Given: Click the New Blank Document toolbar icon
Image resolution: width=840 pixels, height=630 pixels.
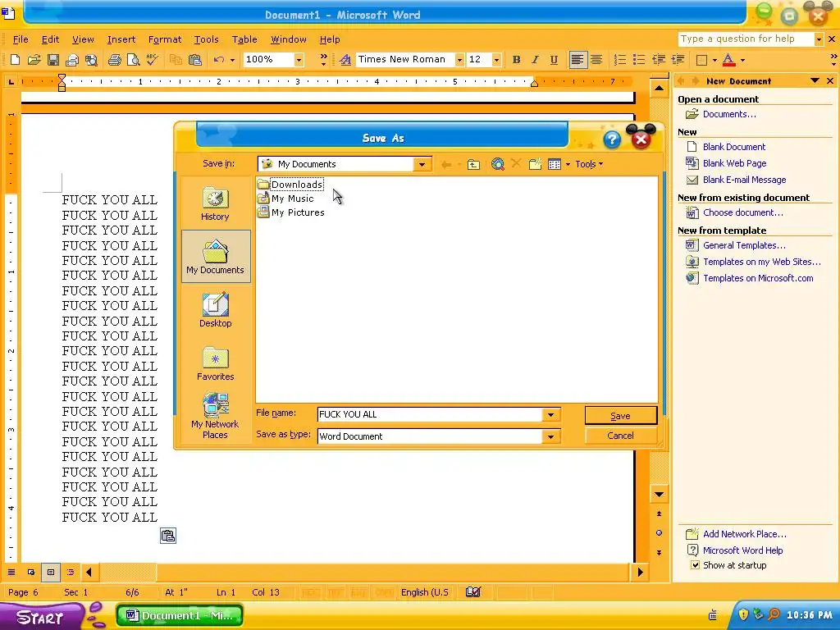Looking at the screenshot, I should click(15, 59).
